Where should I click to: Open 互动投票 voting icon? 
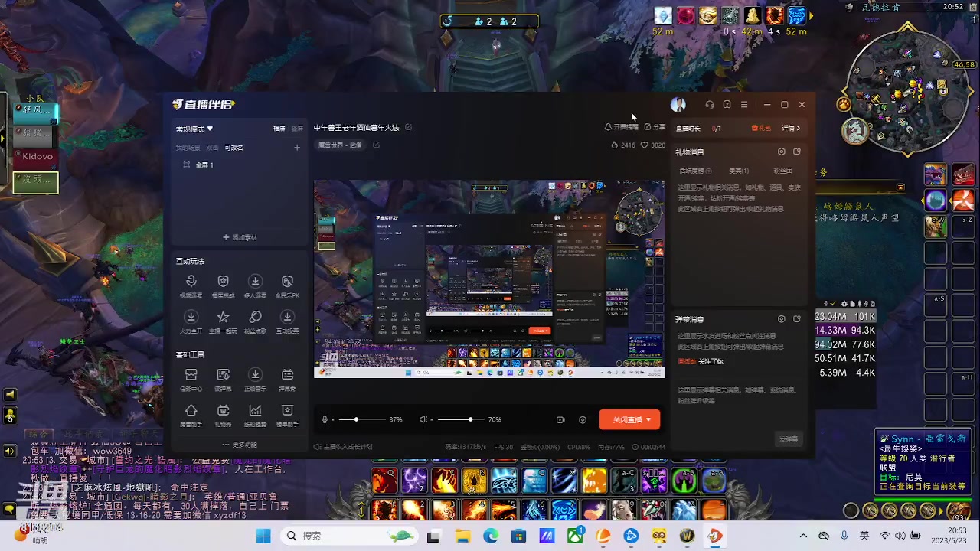pos(287,317)
